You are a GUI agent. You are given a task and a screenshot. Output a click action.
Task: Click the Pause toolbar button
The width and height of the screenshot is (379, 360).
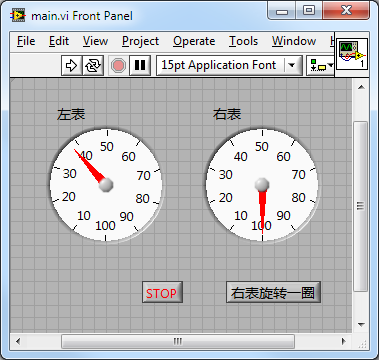[x=140, y=65]
